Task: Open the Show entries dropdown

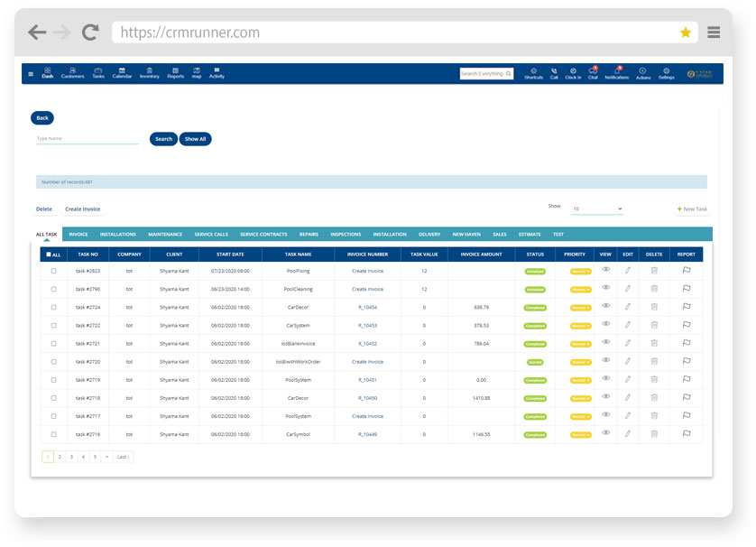Action: 596,207
